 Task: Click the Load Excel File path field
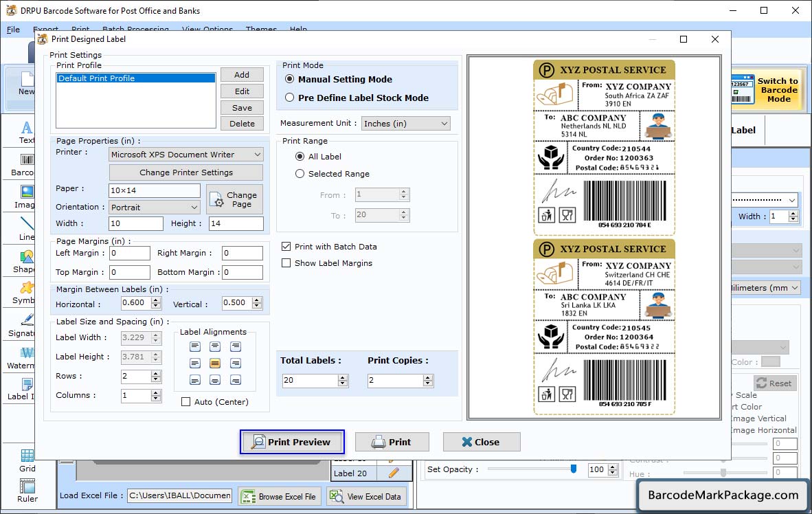tap(180, 496)
